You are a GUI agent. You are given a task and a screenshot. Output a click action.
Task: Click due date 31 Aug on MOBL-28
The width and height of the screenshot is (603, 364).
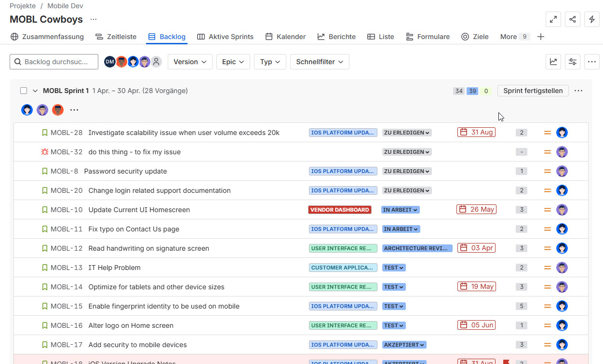click(x=476, y=132)
